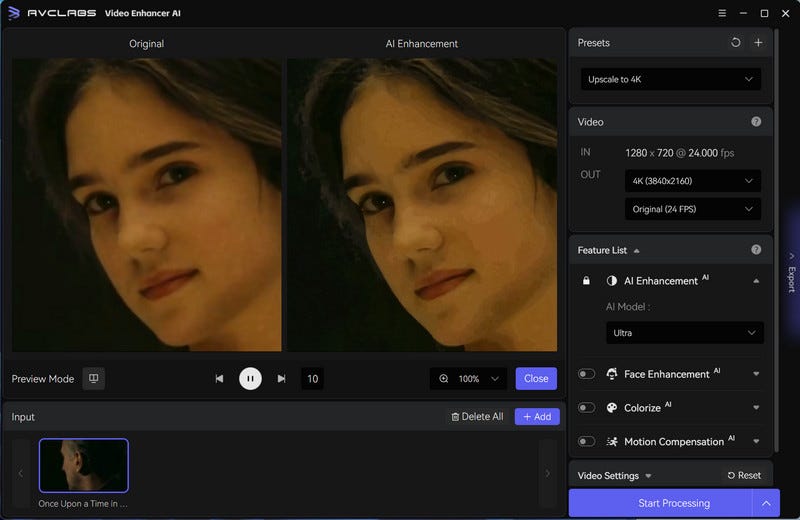Click the AI Enhancement lock icon
The image size is (800, 520).
586,281
